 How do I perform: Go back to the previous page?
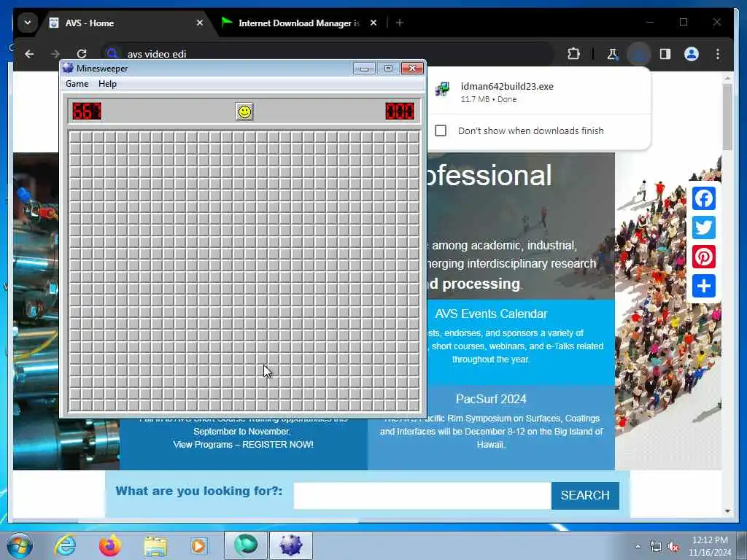click(29, 54)
